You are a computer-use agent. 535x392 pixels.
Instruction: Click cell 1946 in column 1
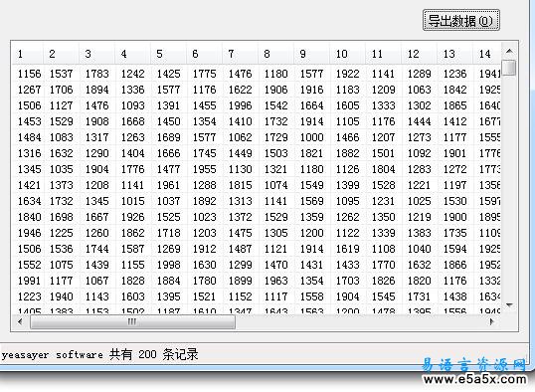coord(30,233)
